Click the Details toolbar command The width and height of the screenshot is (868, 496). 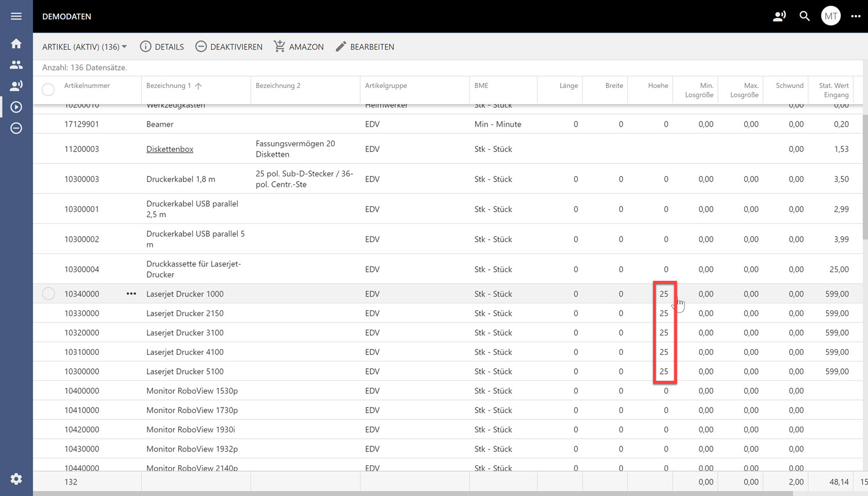[x=162, y=47]
